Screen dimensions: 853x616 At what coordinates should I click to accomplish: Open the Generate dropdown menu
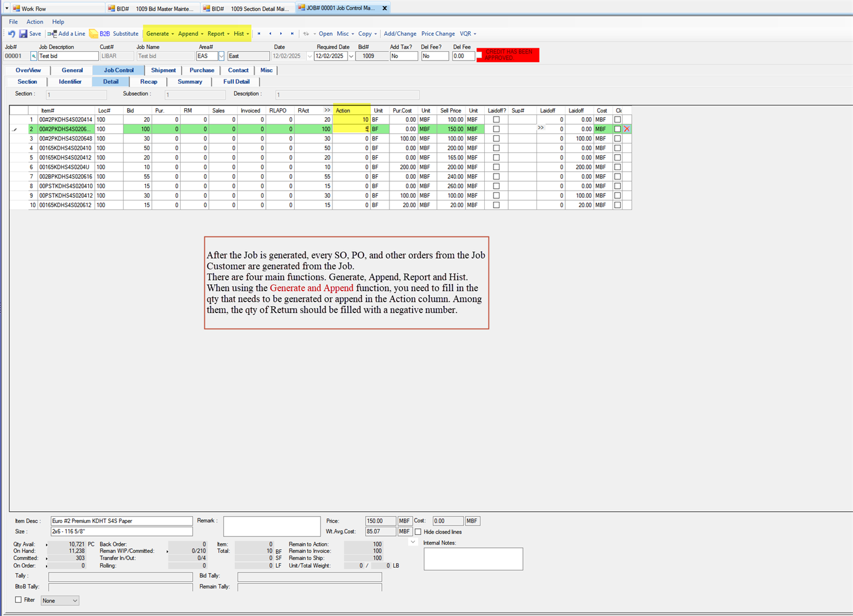point(159,34)
